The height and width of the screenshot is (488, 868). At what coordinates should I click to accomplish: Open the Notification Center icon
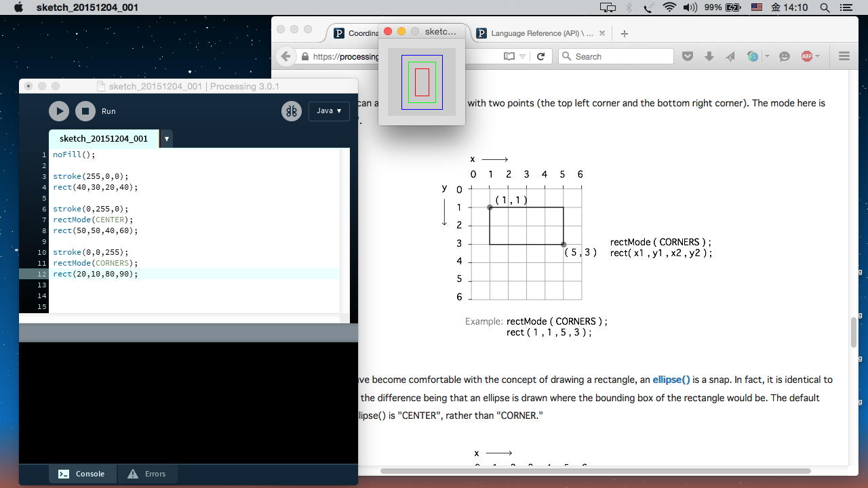pos(846,7)
